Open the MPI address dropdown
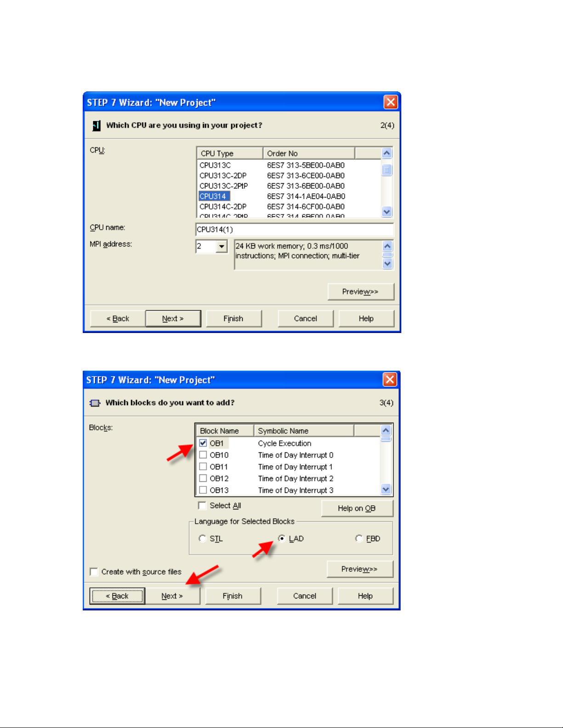Image resolution: width=563 pixels, height=728 pixels. (222, 247)
